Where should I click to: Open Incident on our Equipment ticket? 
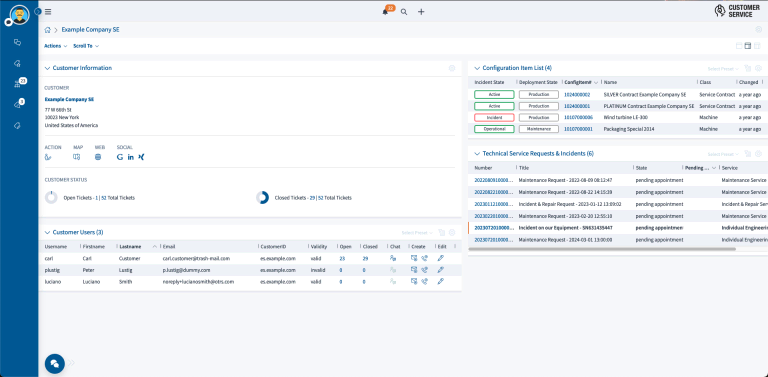coord(566,228)
